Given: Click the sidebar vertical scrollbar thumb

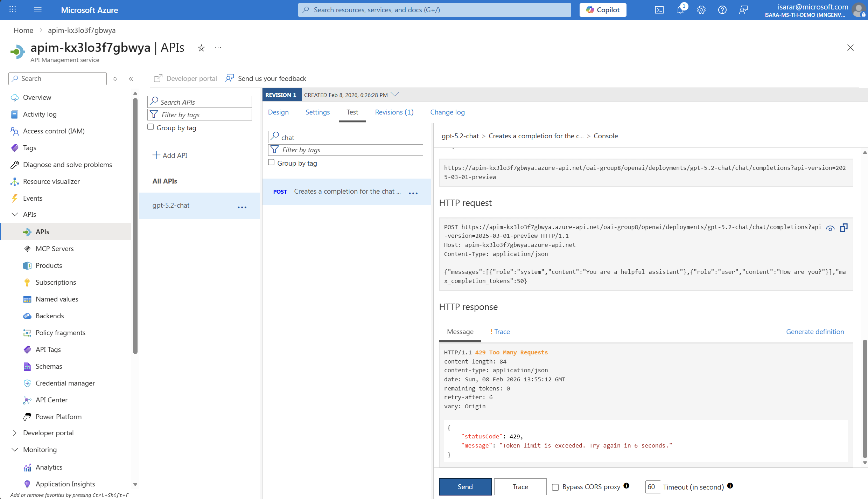Looking at the screenshot, I should [x=135, y=226].
